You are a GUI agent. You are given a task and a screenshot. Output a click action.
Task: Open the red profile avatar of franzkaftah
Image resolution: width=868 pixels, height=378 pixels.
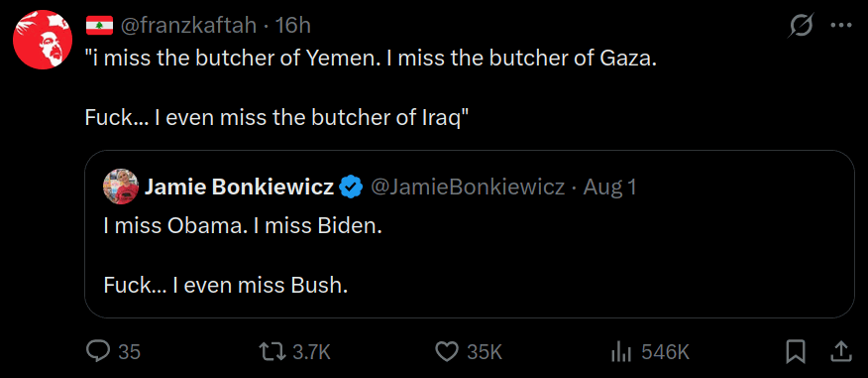click(43, 40)
